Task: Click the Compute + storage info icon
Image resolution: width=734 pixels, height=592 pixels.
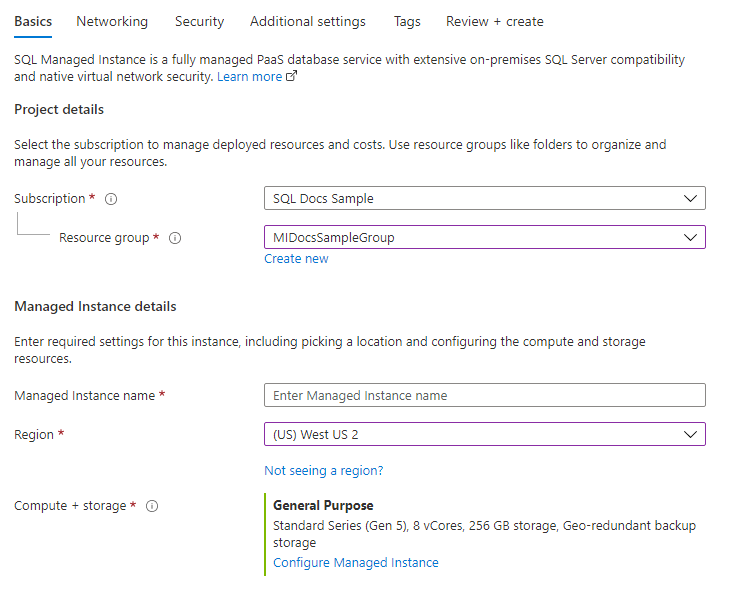Action: [x=153, y=506]
